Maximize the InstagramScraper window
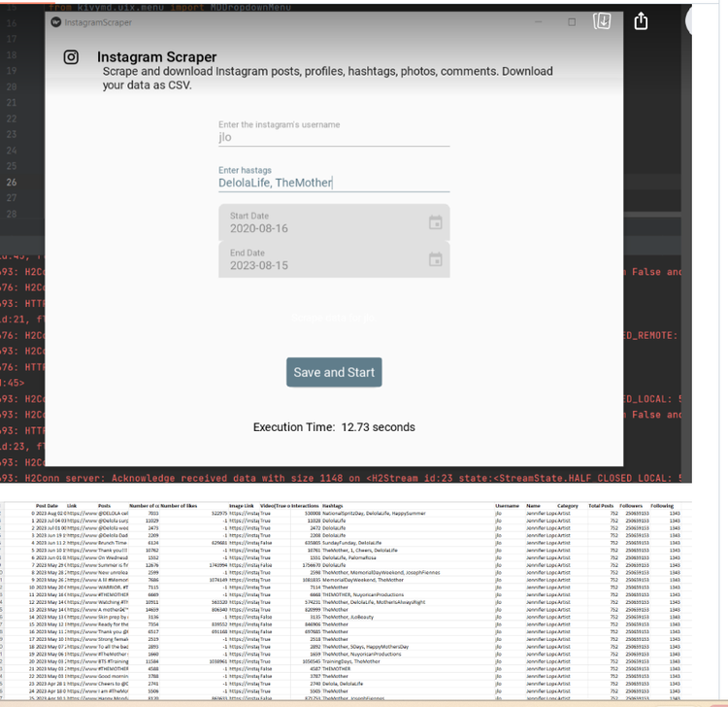 (x=571, y=21)
